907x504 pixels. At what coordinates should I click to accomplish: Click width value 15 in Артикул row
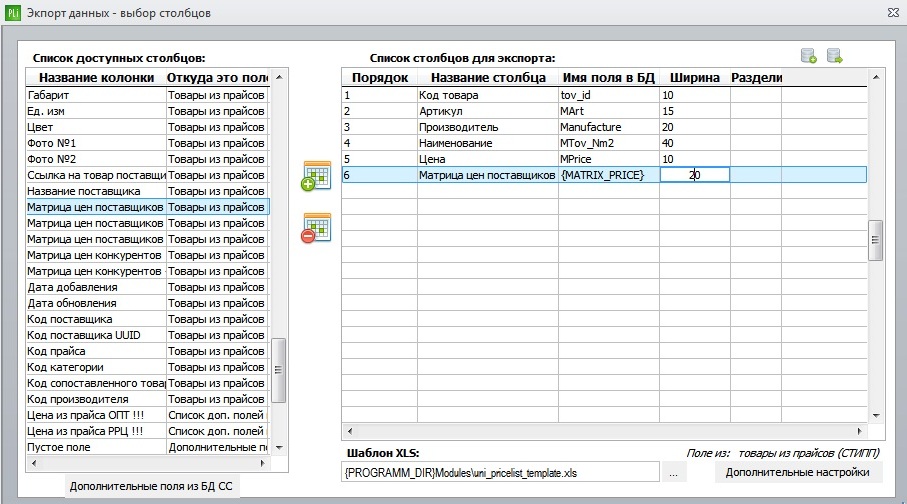(x=695, y=111)
